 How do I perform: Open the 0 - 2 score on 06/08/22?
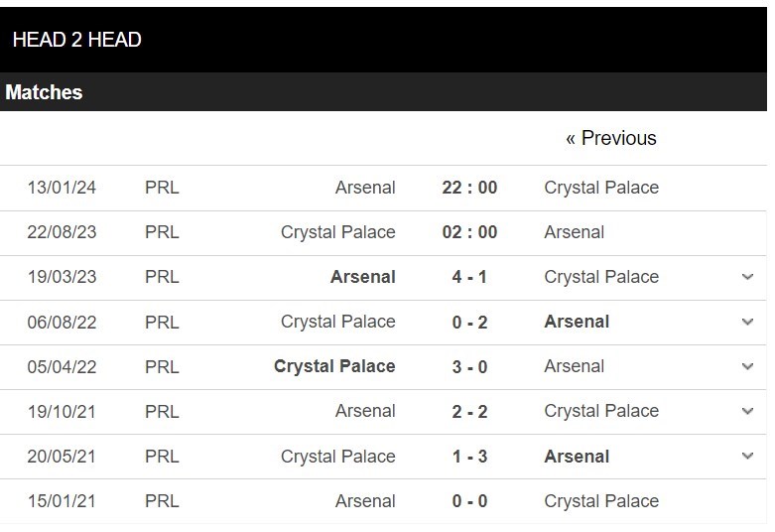(469, 322)
